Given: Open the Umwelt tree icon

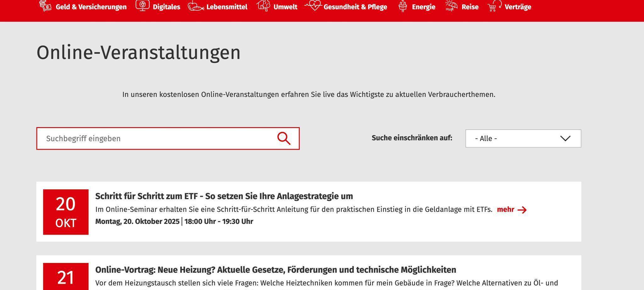Looking at the screenshot, I should pyautogui.click(x=264, y=6).
